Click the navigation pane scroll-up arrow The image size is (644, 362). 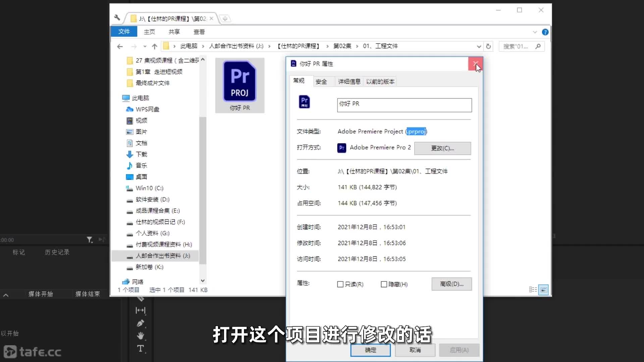(x=203, y=59)
